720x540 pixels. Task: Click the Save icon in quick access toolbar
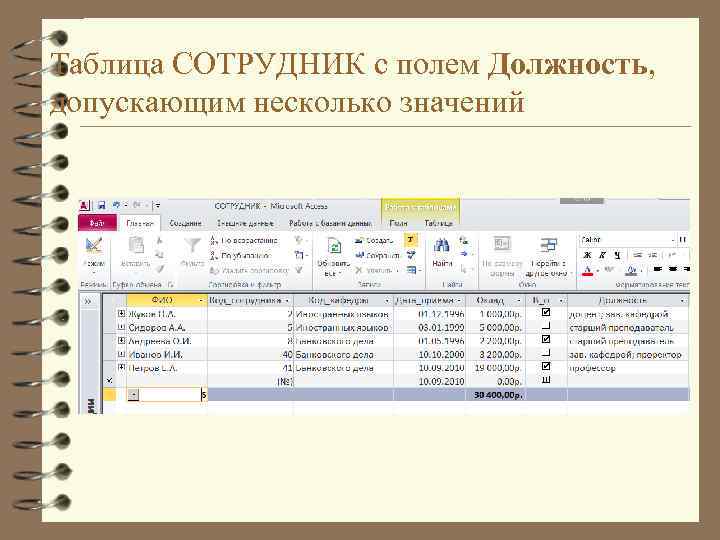coord(101,206)
